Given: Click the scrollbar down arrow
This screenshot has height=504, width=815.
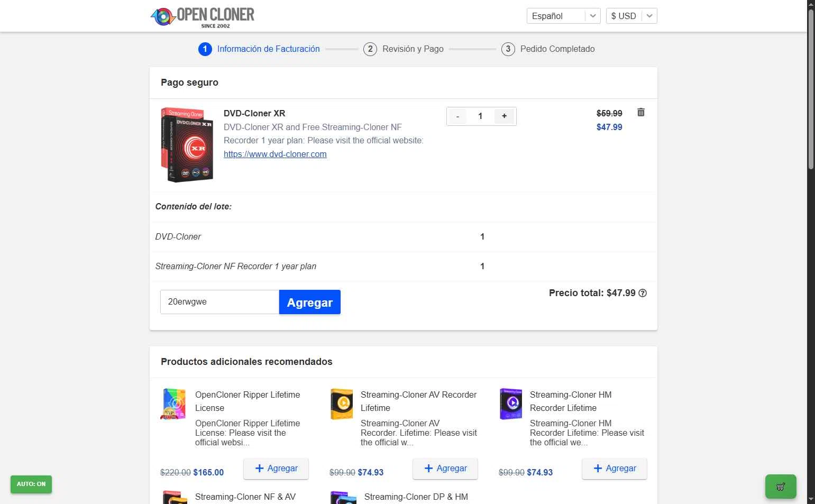Looking at the screenshot, I should pyautogui.click(x=811, y=499).
